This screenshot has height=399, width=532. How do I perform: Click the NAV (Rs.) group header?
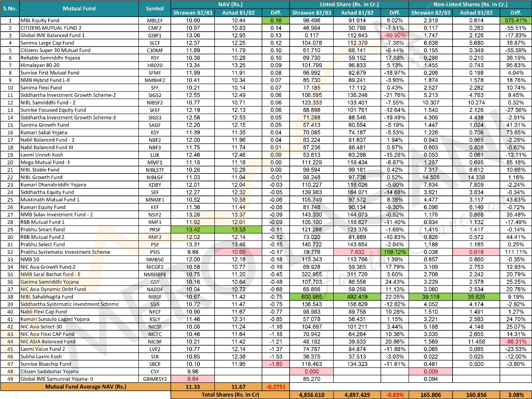[230, 5]
